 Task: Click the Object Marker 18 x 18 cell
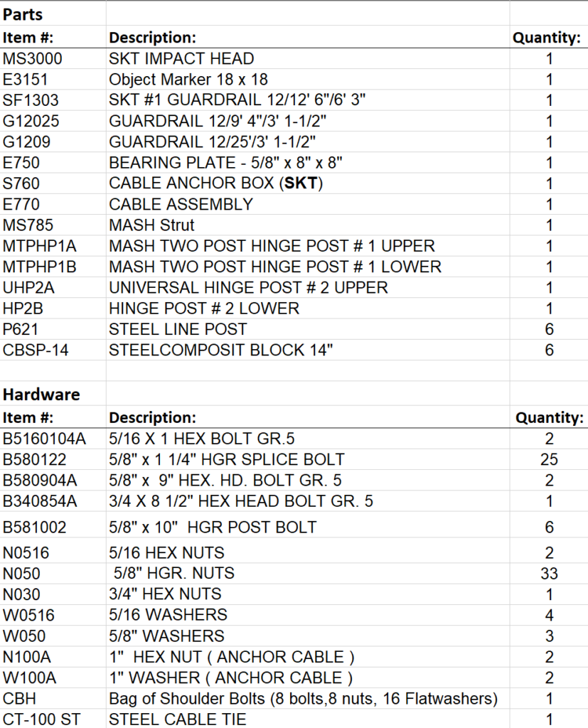[188, 80]
